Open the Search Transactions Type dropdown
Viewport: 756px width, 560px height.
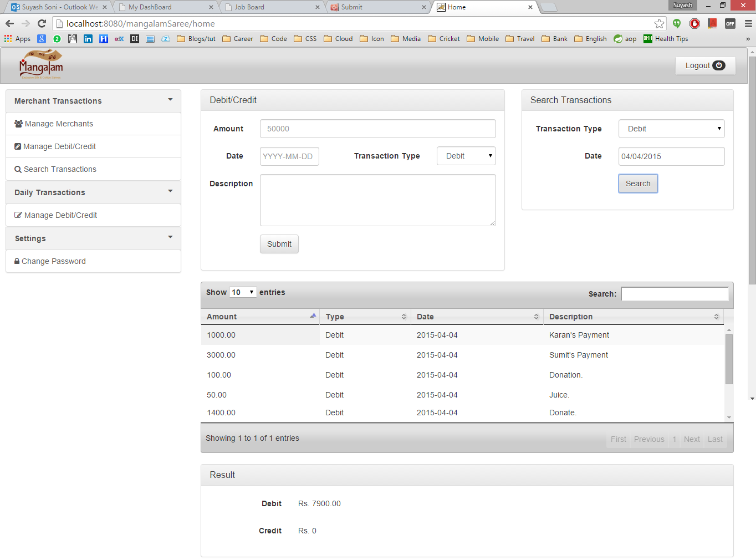[x=671, y=129]
